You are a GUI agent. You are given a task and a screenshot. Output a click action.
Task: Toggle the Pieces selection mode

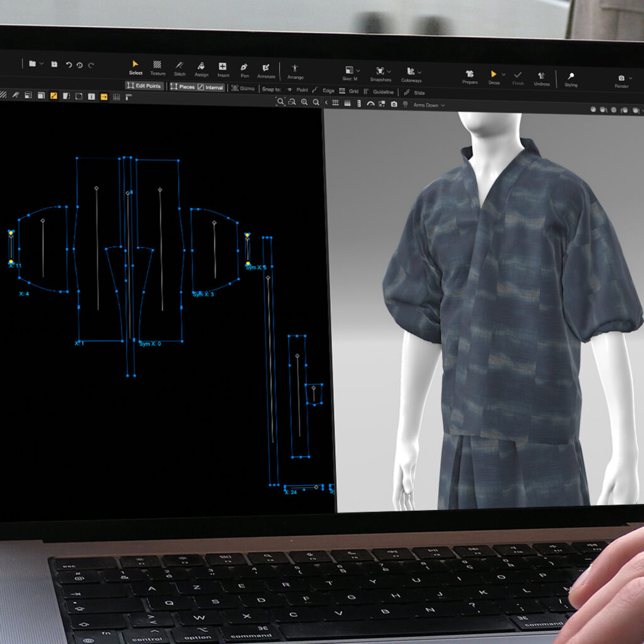click(x=182, y=87)
